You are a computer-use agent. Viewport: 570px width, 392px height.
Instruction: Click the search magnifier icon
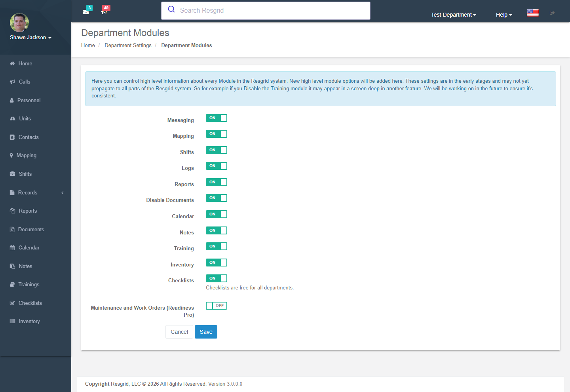[x=171, y=10]
